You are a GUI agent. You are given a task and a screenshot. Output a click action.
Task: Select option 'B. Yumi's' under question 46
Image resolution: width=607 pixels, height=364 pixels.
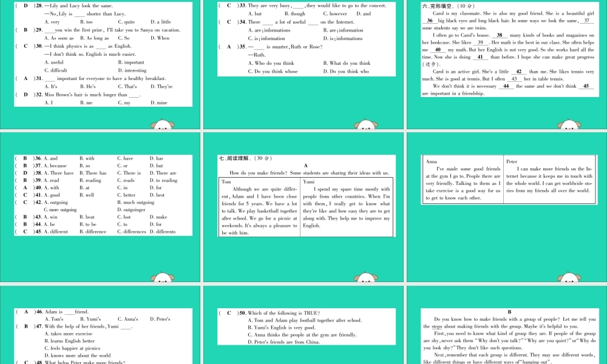point(90,319)
